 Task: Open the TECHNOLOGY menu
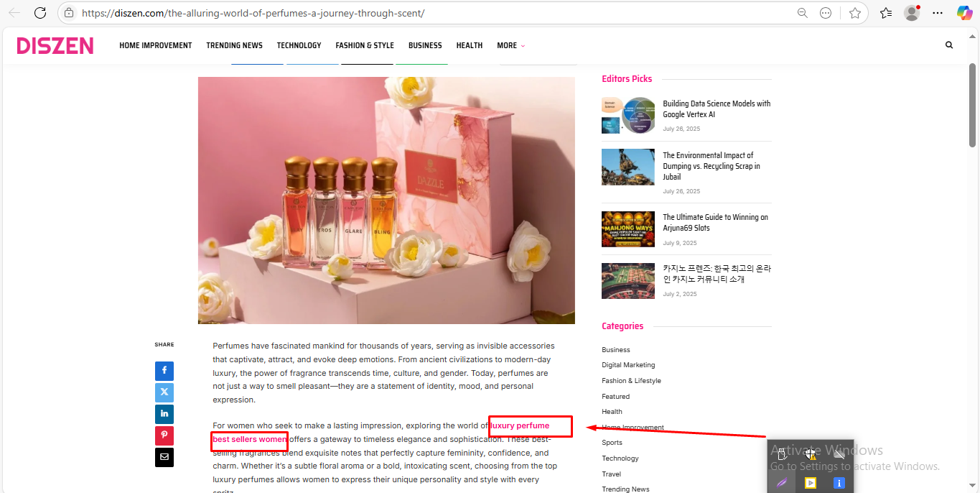pos(299,45)
